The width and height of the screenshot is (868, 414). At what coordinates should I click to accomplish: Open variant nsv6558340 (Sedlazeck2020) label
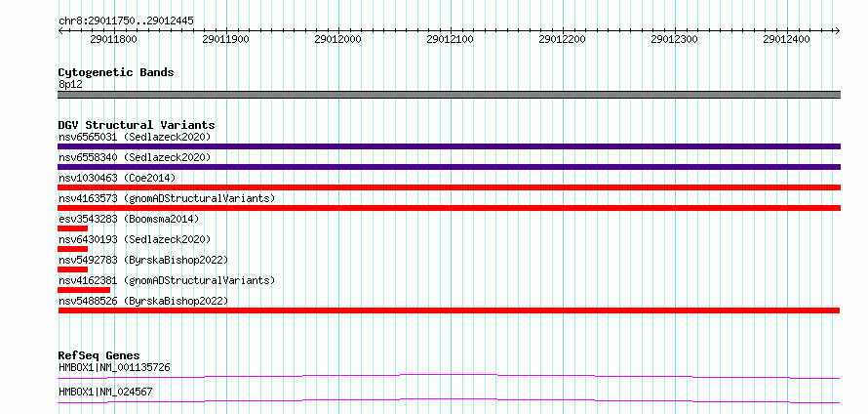click(135, 157)
